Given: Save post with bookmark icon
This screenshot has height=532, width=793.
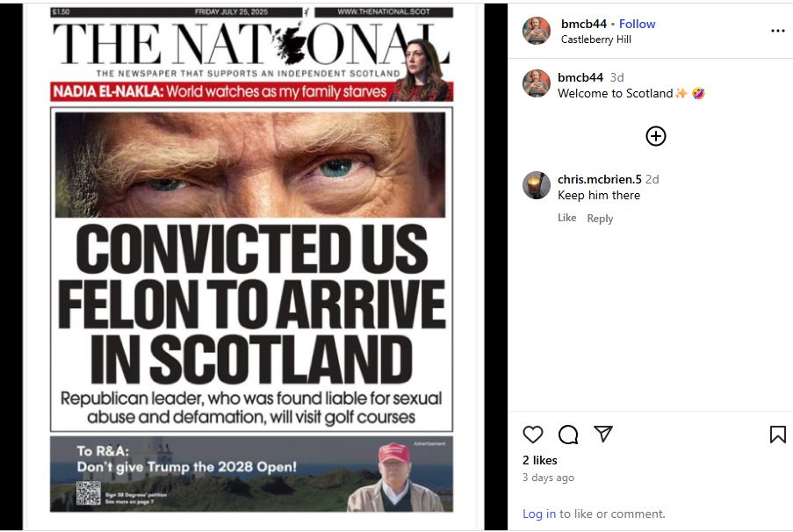Looking at the screenshot, I should click(777, 435).
